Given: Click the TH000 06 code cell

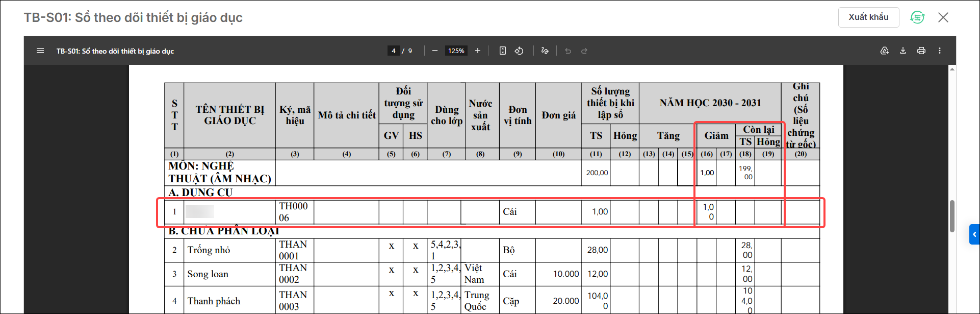Looking at the screenshot, I should tap(294, 212).
